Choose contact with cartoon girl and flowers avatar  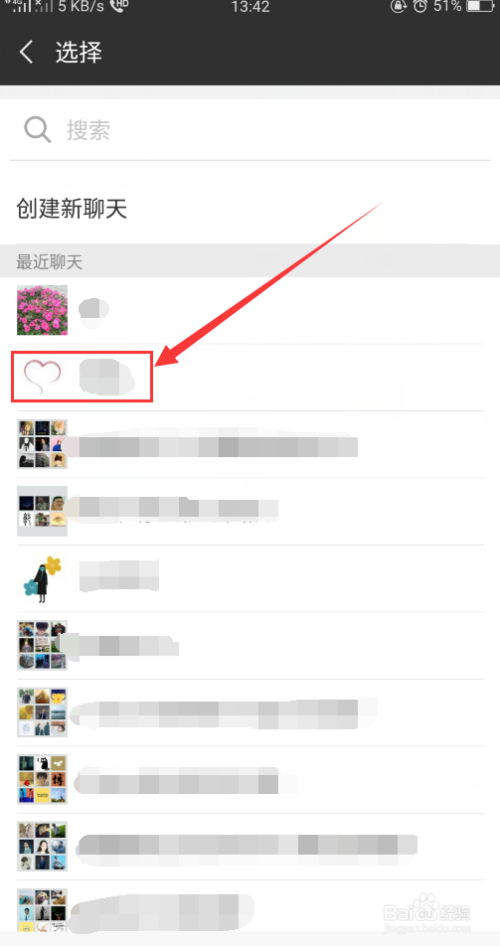(250, 579)
